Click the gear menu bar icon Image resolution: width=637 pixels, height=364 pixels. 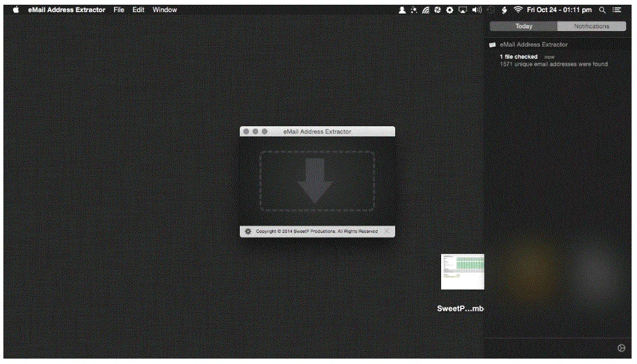(450, 9)
